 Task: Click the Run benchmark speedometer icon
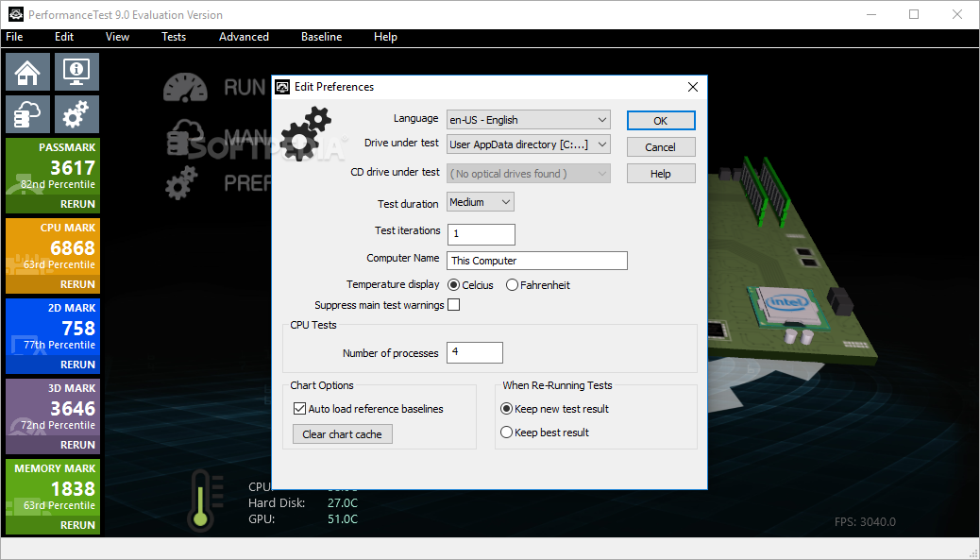(185, 88)
